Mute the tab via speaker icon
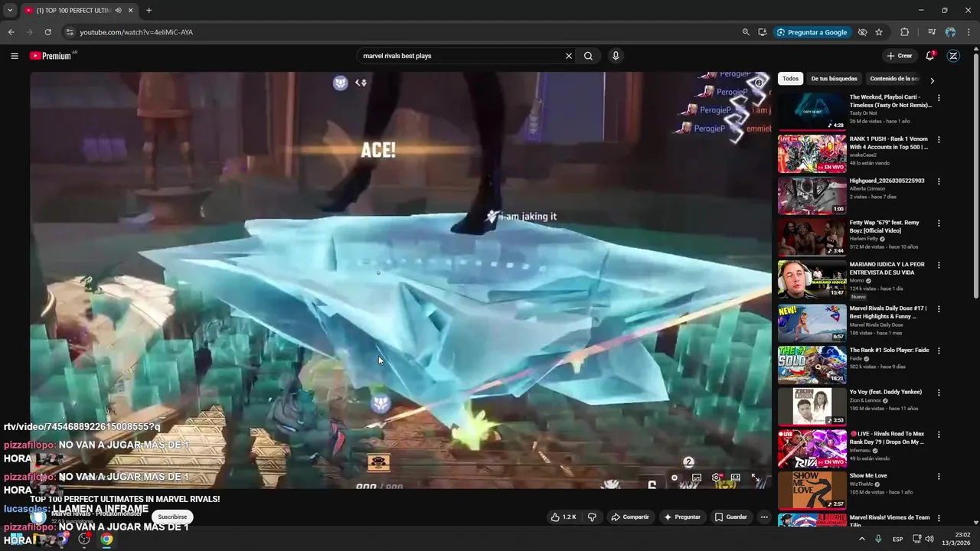This screenshot has height=551, width=980. (x=118, y=11)
